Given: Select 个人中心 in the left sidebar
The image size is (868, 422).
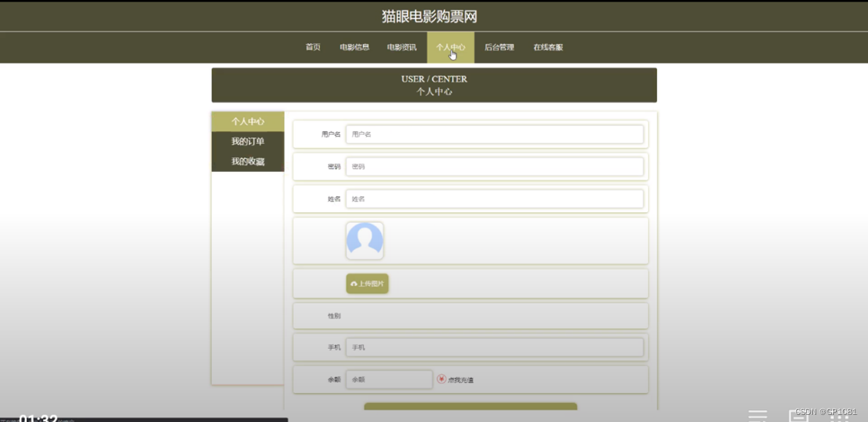Looking at the screenshot, I should [248, 121].
